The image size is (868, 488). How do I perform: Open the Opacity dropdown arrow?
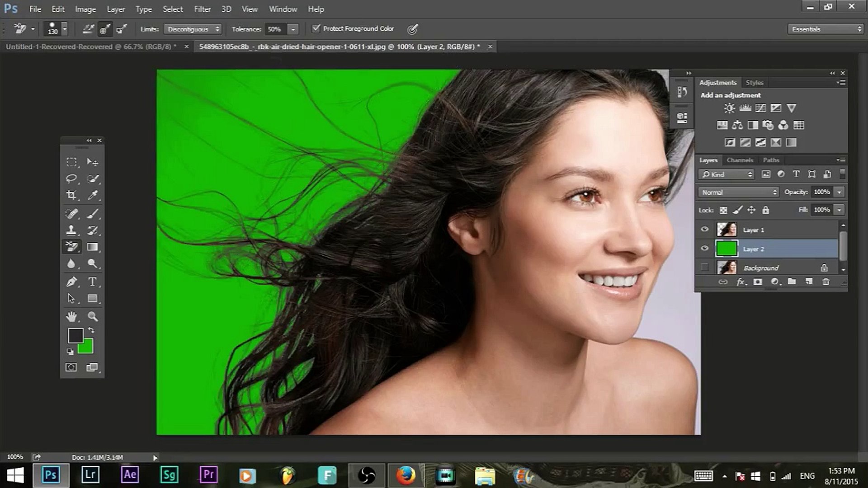[x=840, y=192]
